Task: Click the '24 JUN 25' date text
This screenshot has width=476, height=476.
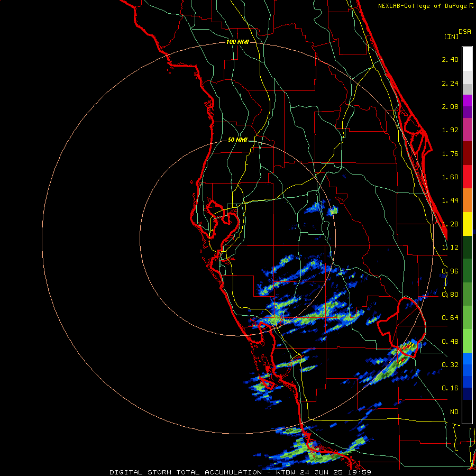Action: point(321,472)
